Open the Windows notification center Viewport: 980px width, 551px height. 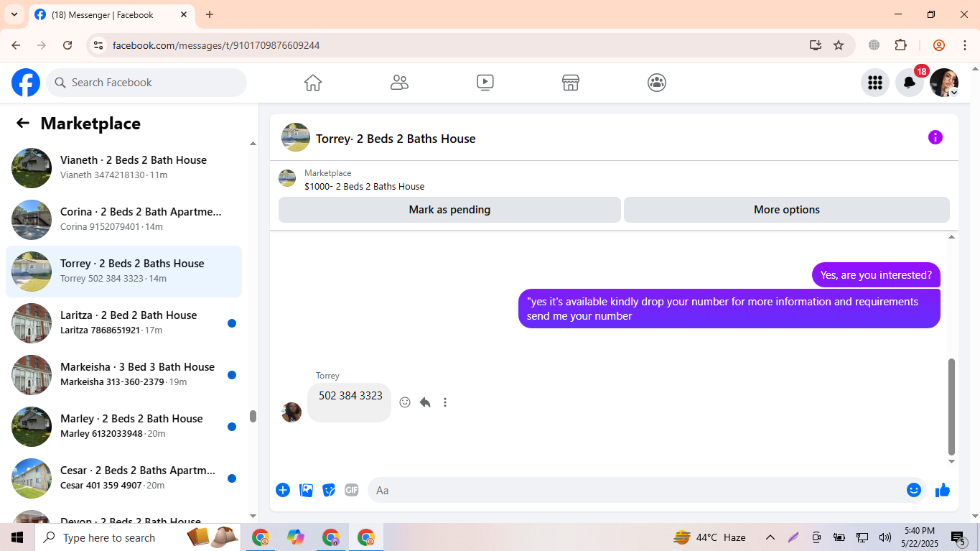958,537
